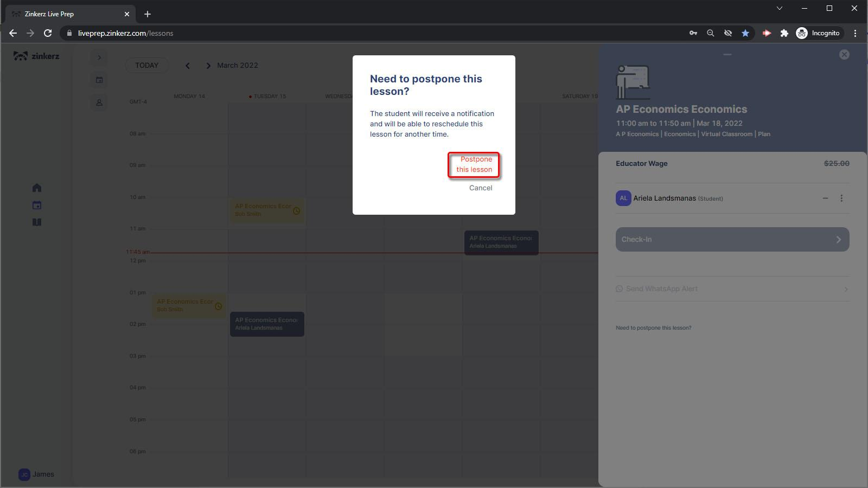Click browser Back button
Screen dimensions: 868x488
coord(13,33)
